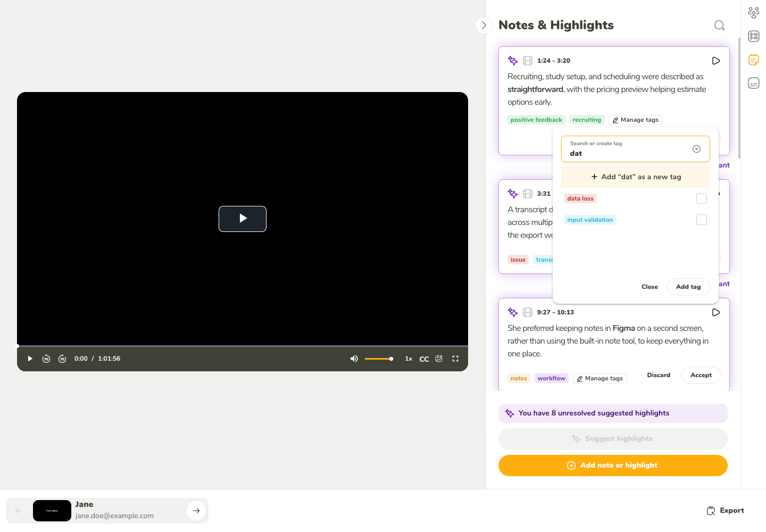Image resolution: width=766 pixels, height=532 pixels.
Task: Click the video progress bar
Action: click(243, 346)
